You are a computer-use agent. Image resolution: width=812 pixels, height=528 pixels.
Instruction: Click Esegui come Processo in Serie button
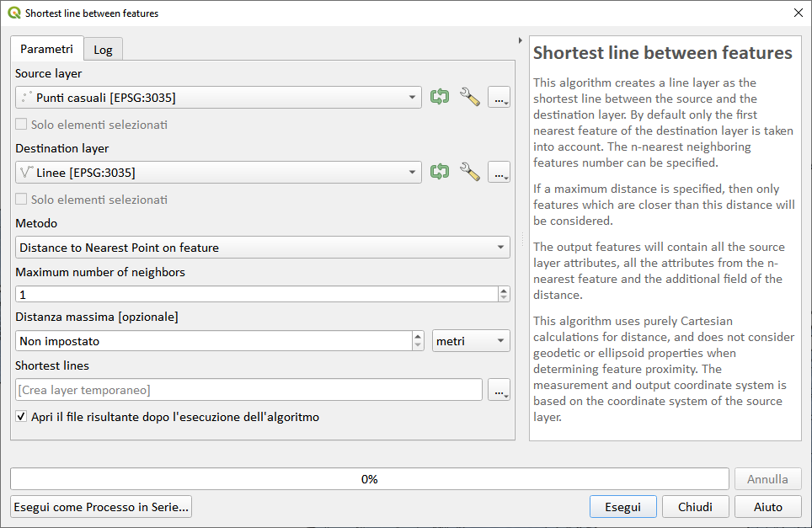point(101,507)
